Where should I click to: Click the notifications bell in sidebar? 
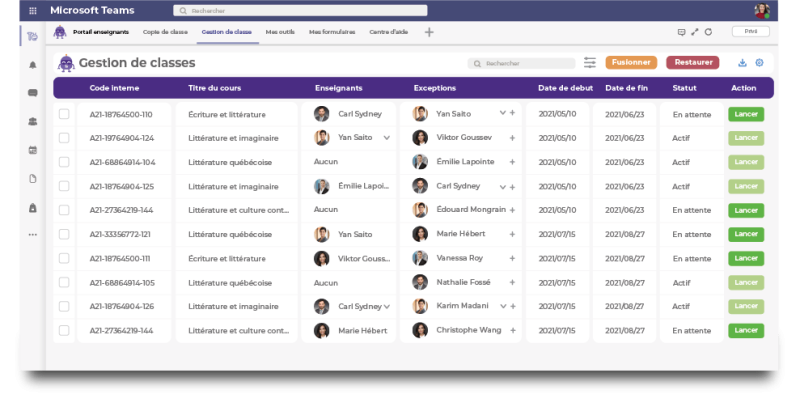32,65
